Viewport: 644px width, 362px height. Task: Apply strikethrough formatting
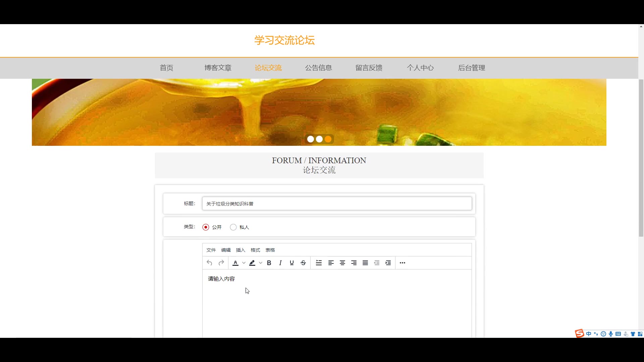click(x=303, y=263)
